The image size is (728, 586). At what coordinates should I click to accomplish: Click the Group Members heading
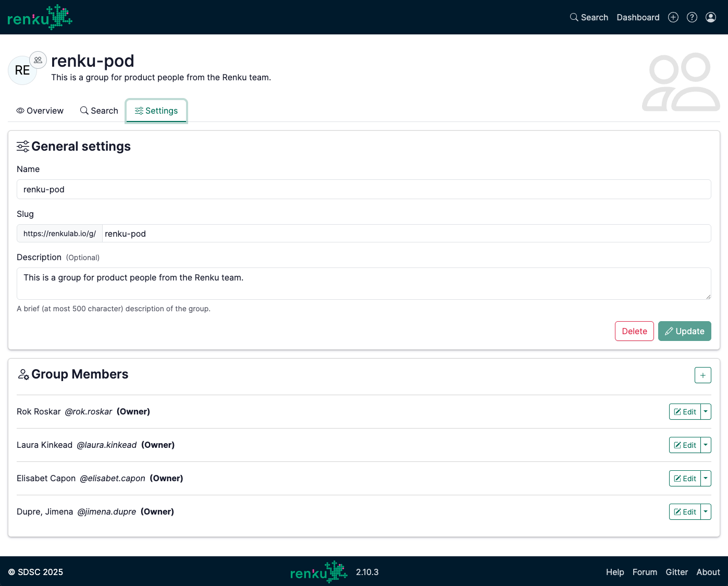(80, 374)
